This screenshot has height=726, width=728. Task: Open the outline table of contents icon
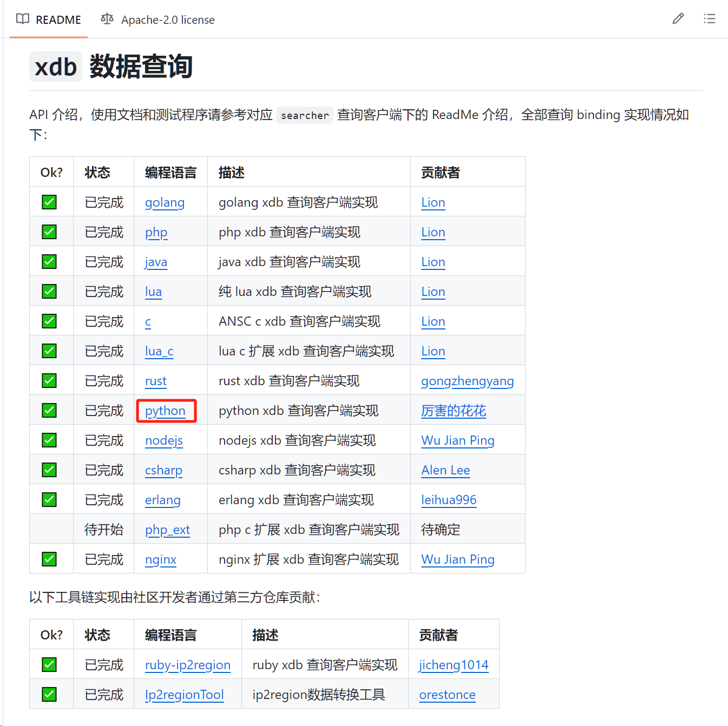pos(709,19)
